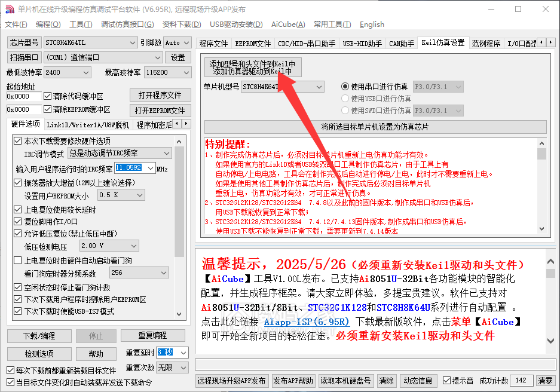Click left scroll arrow of top tab strip
The image size is (560, 392).
541,43
